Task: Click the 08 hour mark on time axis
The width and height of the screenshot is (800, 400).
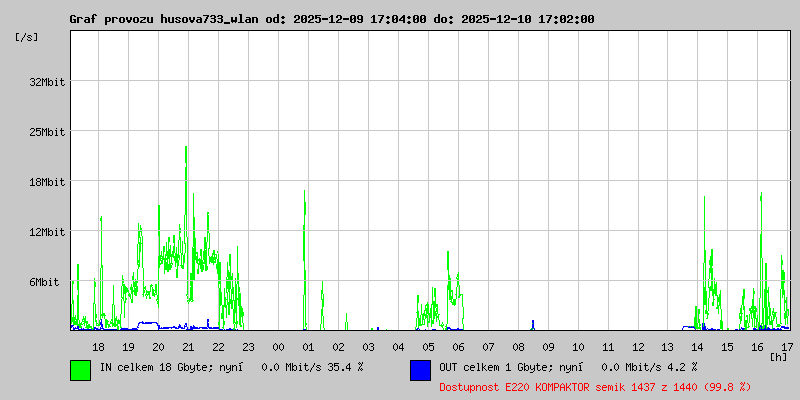Action: point(518,346)
